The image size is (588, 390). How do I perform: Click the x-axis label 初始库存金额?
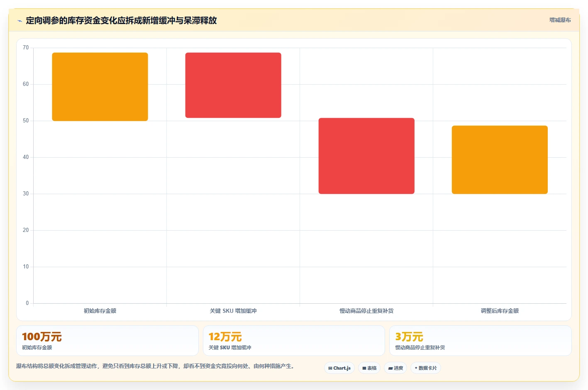click(x=100, y=311)
